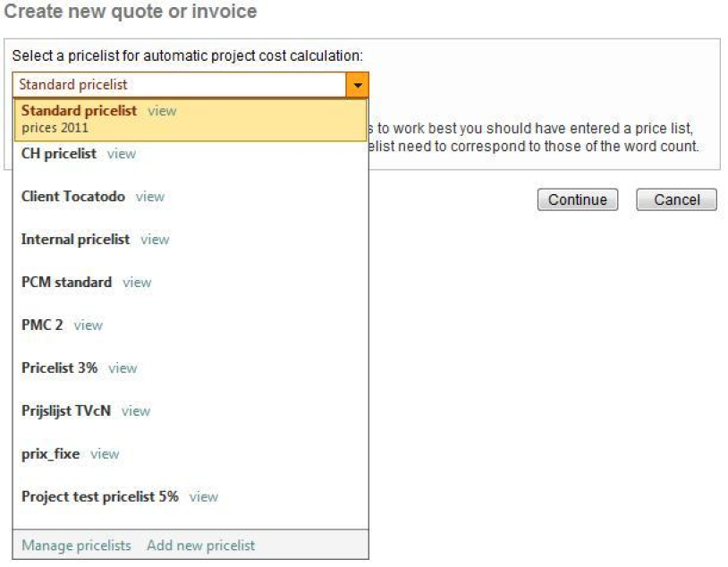The width and height of the screenshot is (728, 567).
Task: Select the PMC 2 pricelist
Action: pos(42,326)
